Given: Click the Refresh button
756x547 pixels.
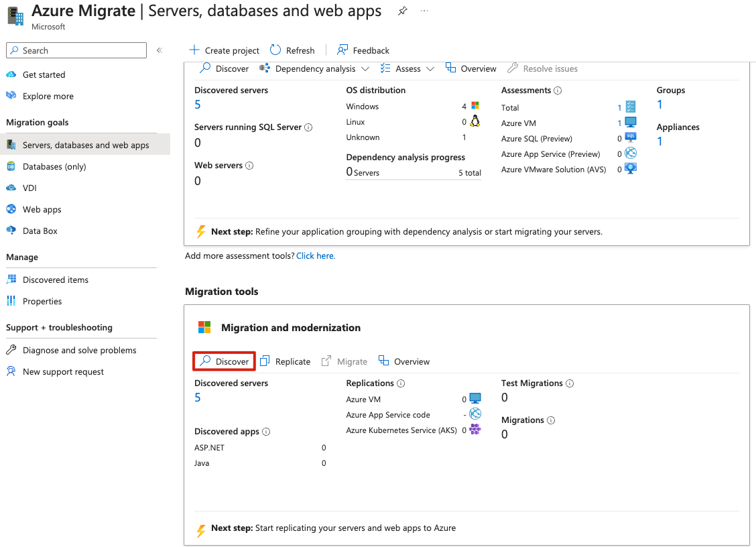Looking at the screenshot, I should coord(292,50).
